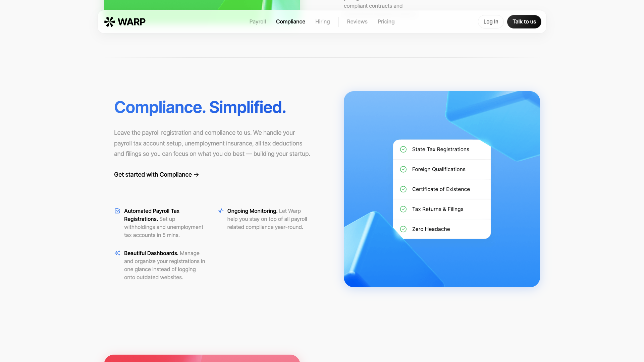
Task: Follow the Get started with Compliance link
Action: click(156, 175)
